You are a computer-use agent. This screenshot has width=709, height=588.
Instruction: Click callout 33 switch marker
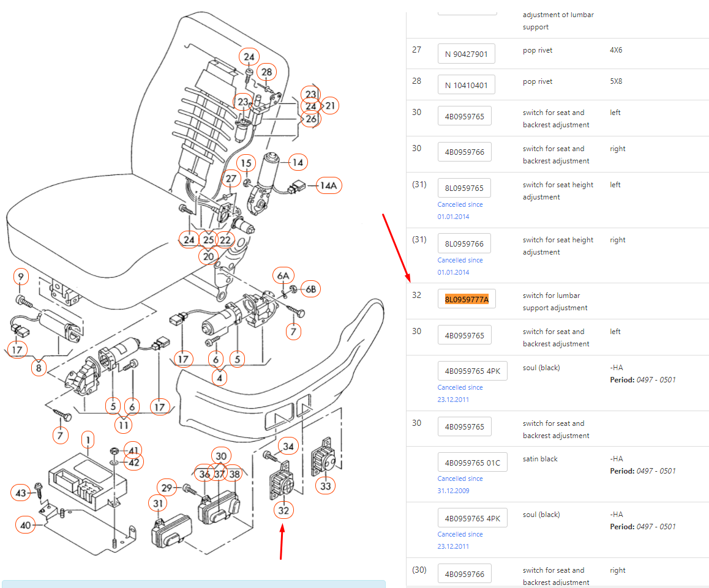click(x=324, y=486)
